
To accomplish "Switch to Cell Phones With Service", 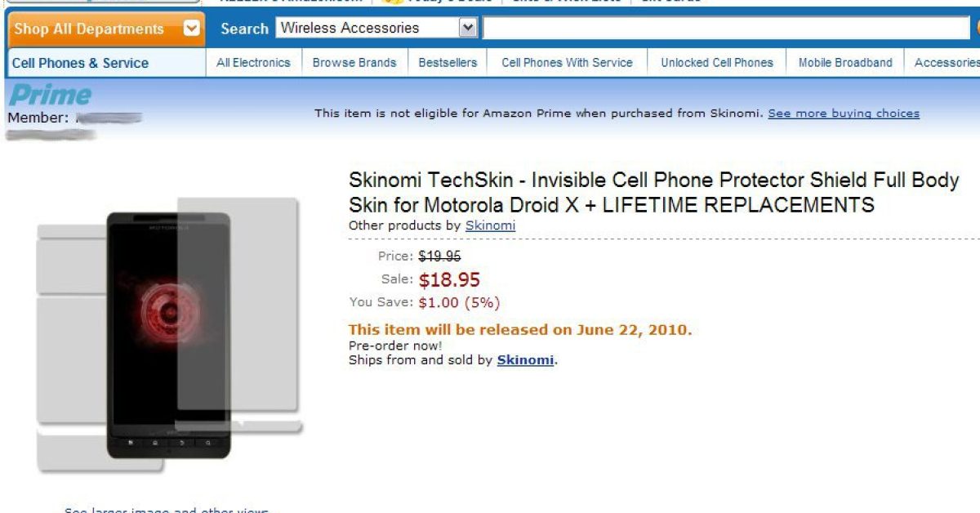I will coord(567,62).
